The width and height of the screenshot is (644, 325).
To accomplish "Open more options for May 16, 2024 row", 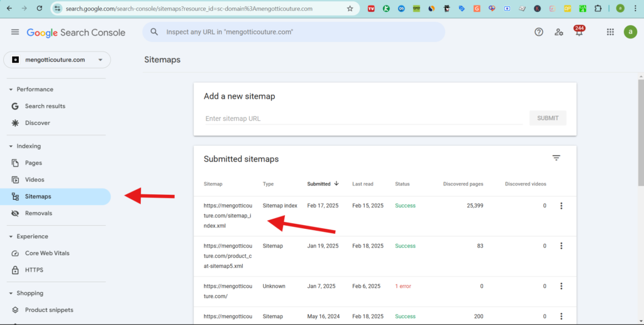I will pyautogui.click(x=561, y=316).
